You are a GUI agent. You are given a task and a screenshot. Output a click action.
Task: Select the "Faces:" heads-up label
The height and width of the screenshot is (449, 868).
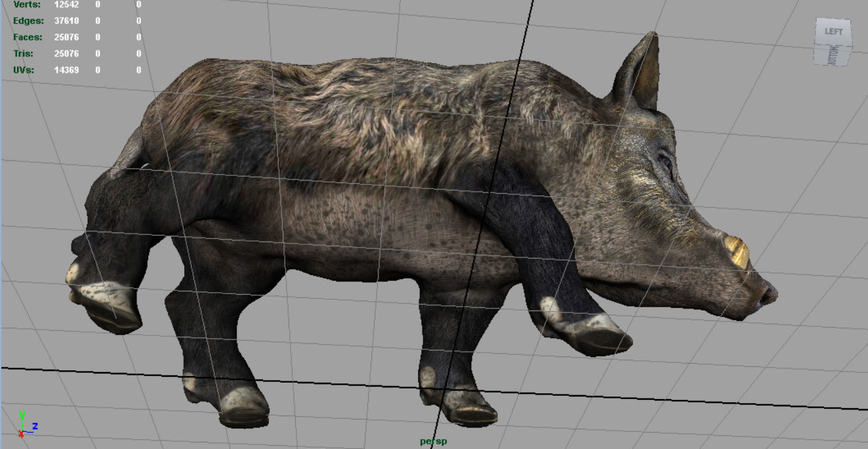click(x=28, y=37)
